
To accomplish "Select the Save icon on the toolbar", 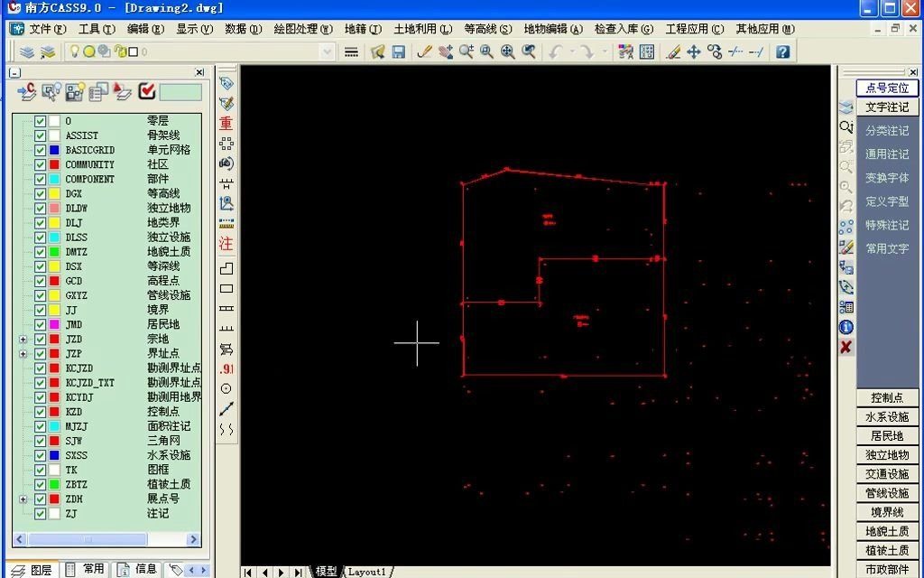I will click(400, 51).
